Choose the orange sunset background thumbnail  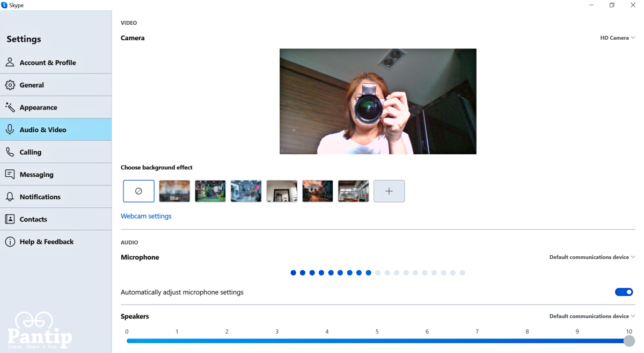pos(318,191)
